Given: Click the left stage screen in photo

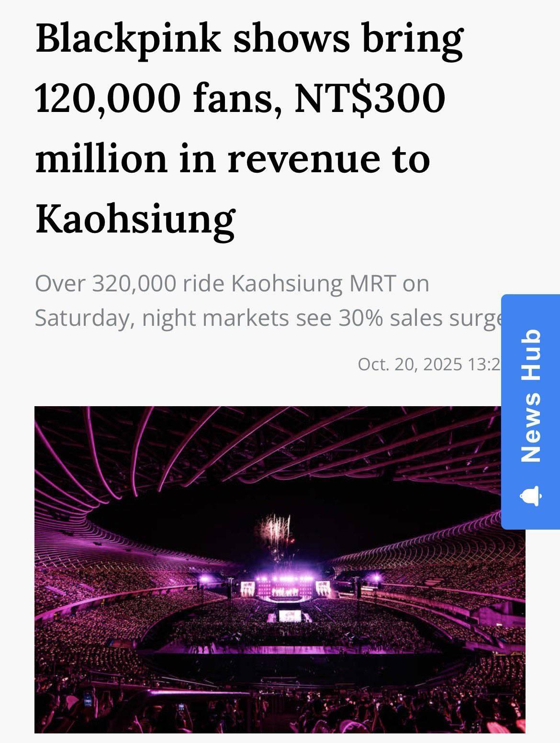Looking at the screenshot, I should tap(247, 588).
